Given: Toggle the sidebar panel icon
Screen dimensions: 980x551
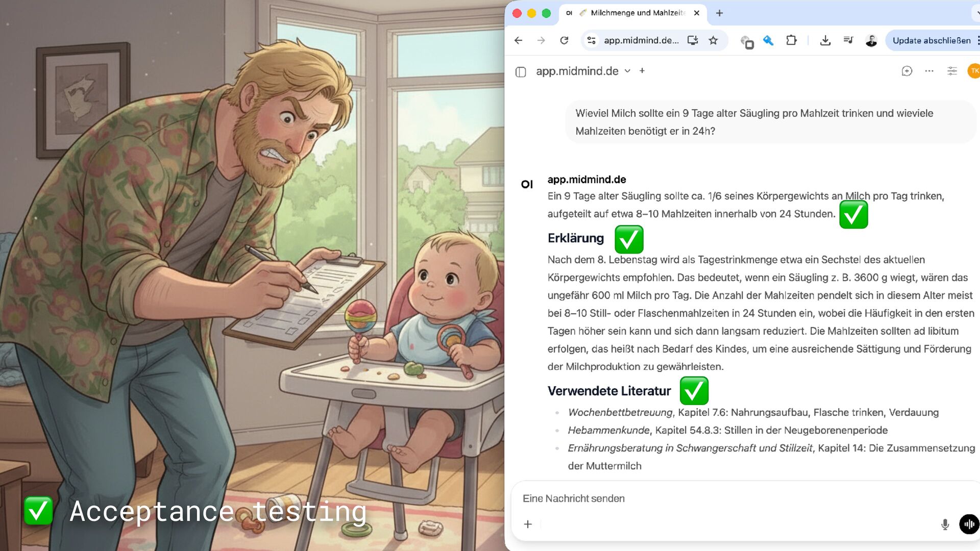Looking at the screenshot, I should pyautogui.click(x=521, y=72).
